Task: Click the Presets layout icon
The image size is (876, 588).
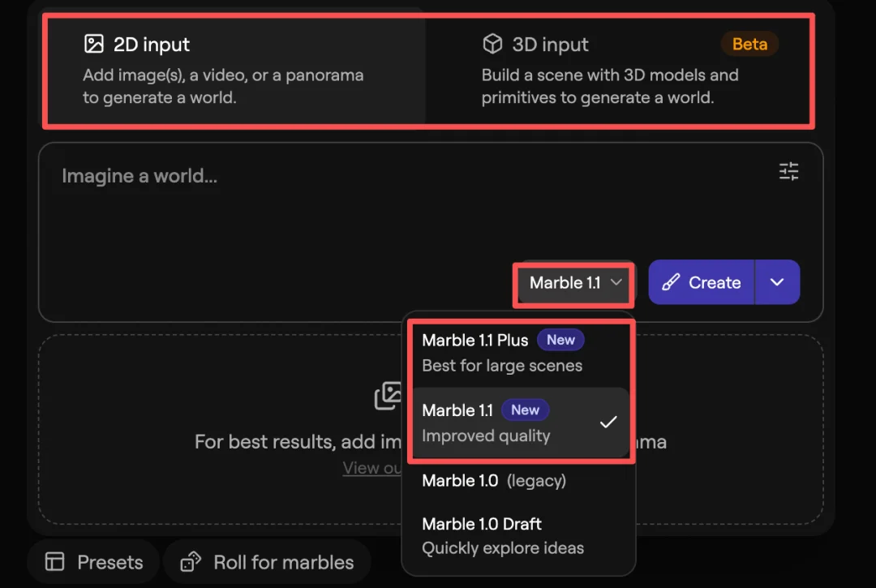Action: (x=54, y=562)
